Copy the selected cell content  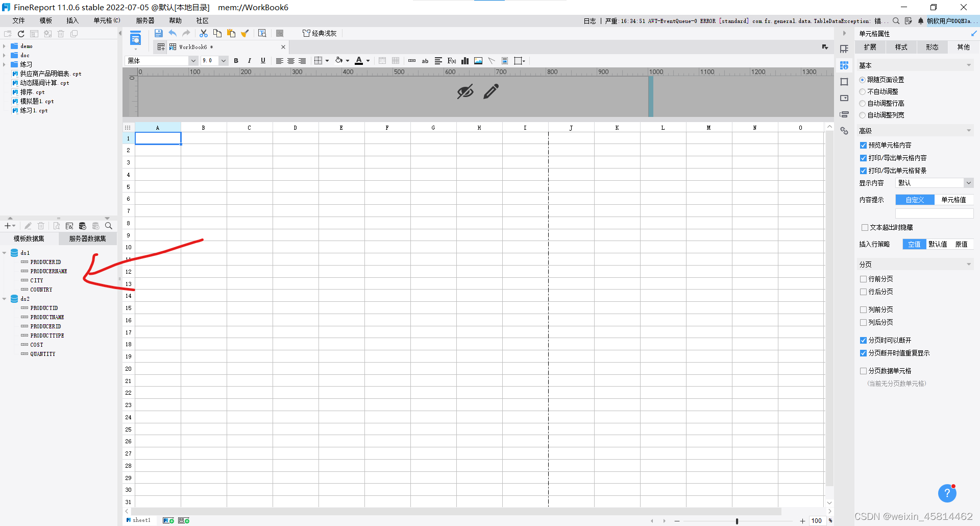[x=217, y=33]
